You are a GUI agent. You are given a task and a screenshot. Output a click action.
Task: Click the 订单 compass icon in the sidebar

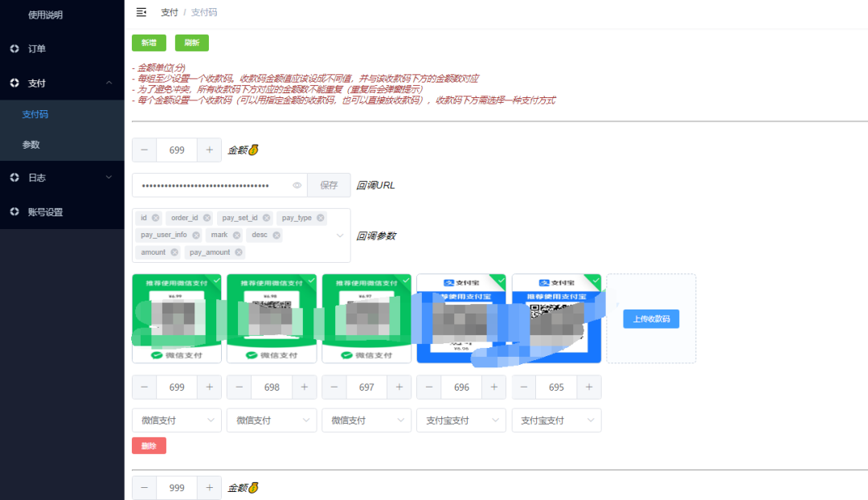click(13, 48)
